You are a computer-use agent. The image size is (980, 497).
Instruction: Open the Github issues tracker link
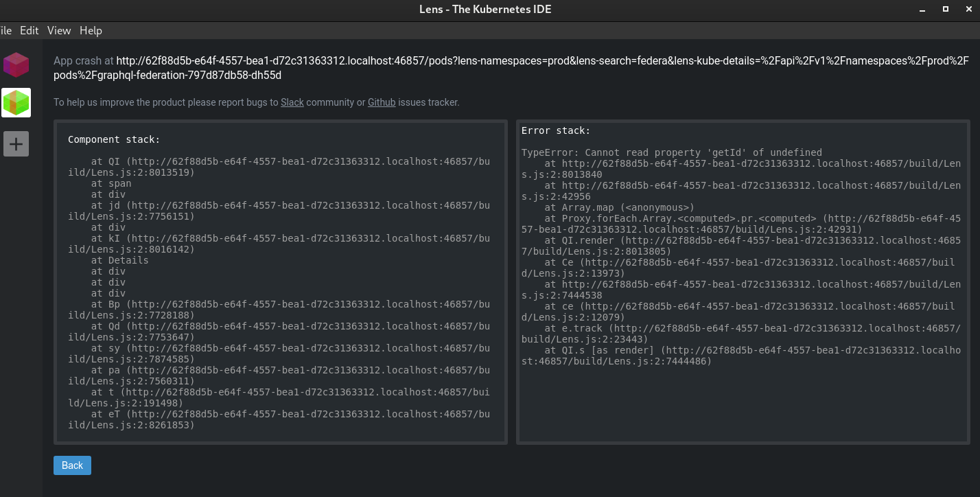382,102
